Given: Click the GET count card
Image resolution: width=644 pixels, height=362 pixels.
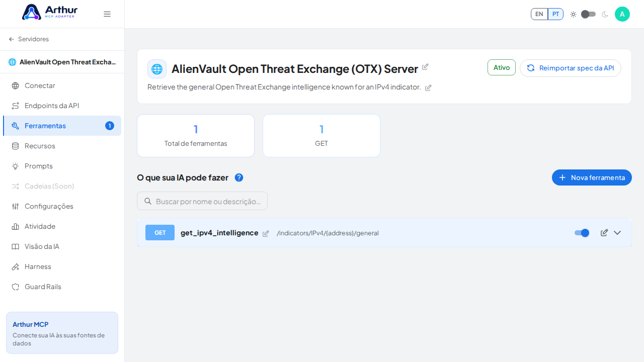Looking at the screenshot, I should coord(321,136).
